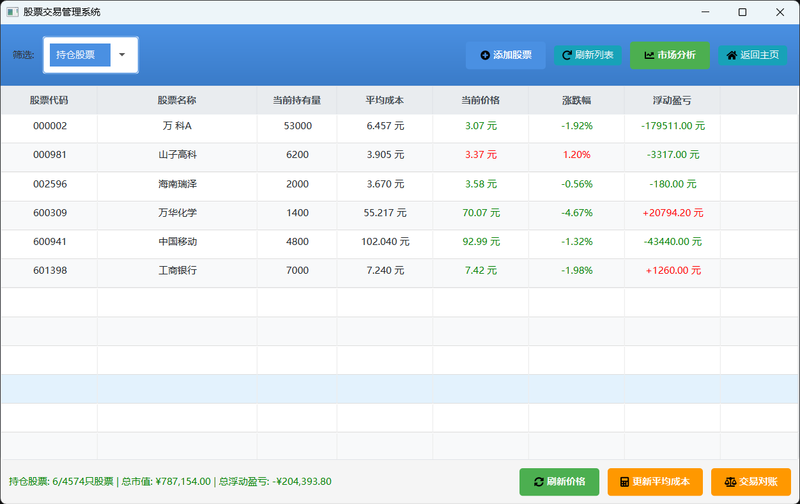Select stock code 600309
The image size is (800, 504).
click(50, 213)
